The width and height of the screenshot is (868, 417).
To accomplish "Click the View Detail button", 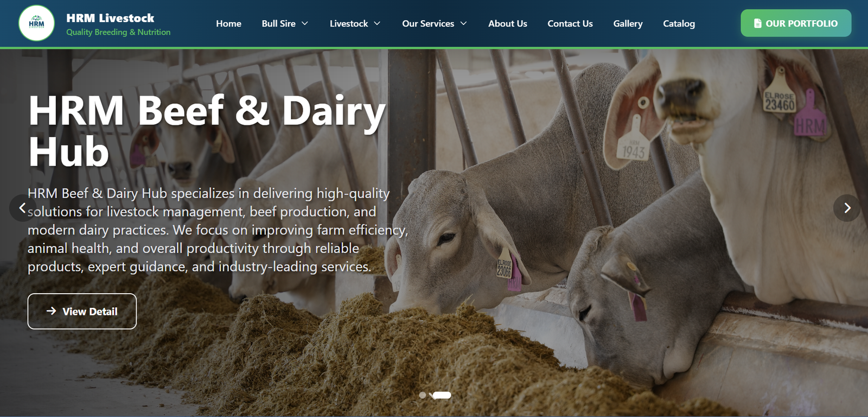I will click(x=82, y=311).
